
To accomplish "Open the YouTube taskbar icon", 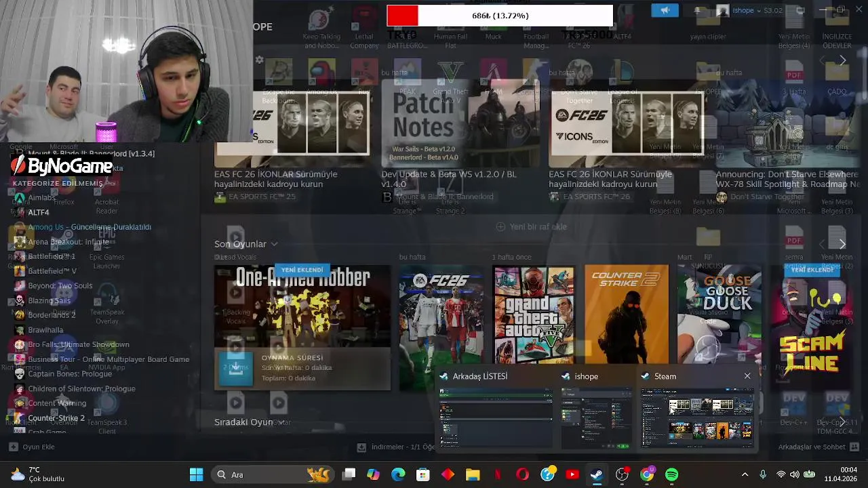I will click(x=572, y=474).
